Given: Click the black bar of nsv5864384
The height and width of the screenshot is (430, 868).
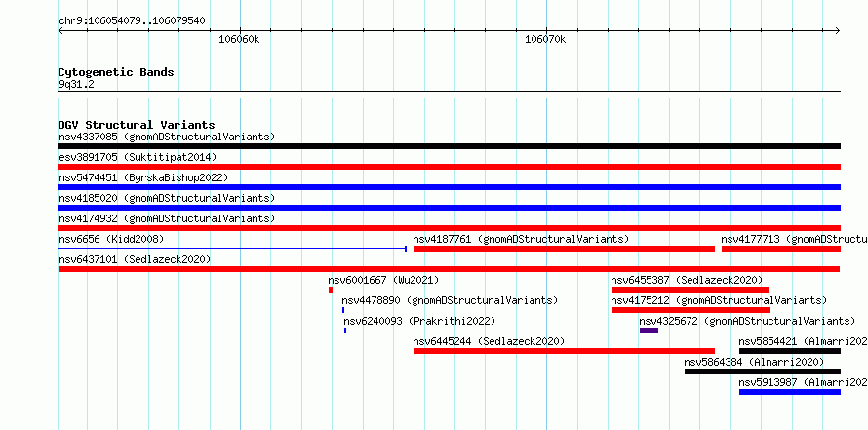Looking at the screenshot, I should tap(763, 371).
